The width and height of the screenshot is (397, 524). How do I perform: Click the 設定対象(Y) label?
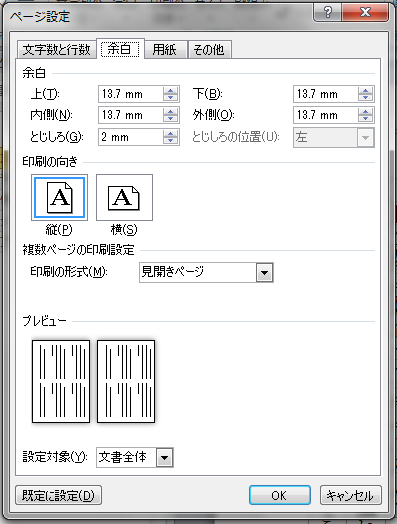pos(55,456)
